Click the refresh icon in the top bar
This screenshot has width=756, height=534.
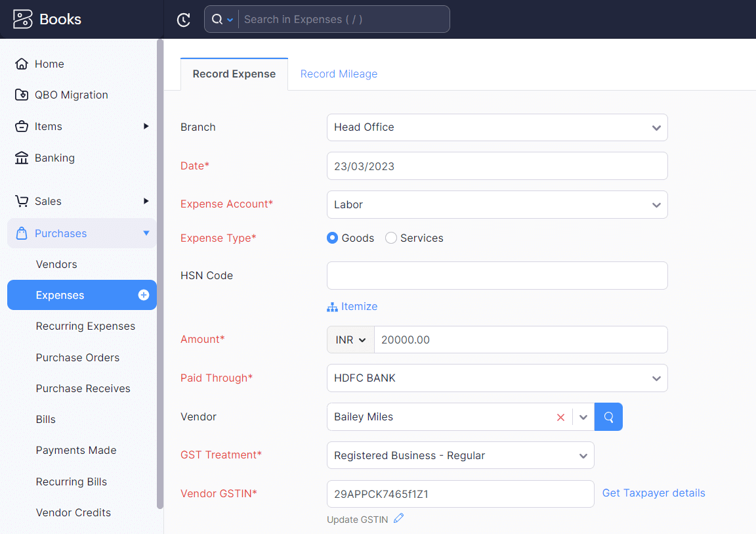[x=183, y=19]
